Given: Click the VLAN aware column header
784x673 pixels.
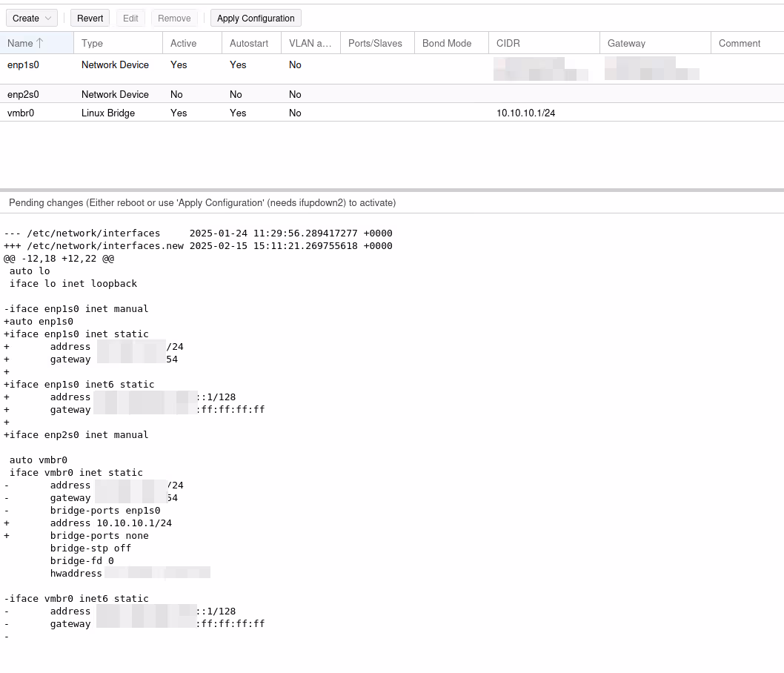Looking at the screenshot, I should [310, 43].
